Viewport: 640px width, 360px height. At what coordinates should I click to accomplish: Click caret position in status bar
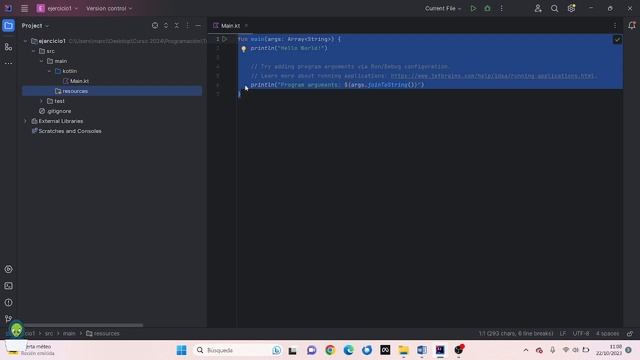coord(516,333)
